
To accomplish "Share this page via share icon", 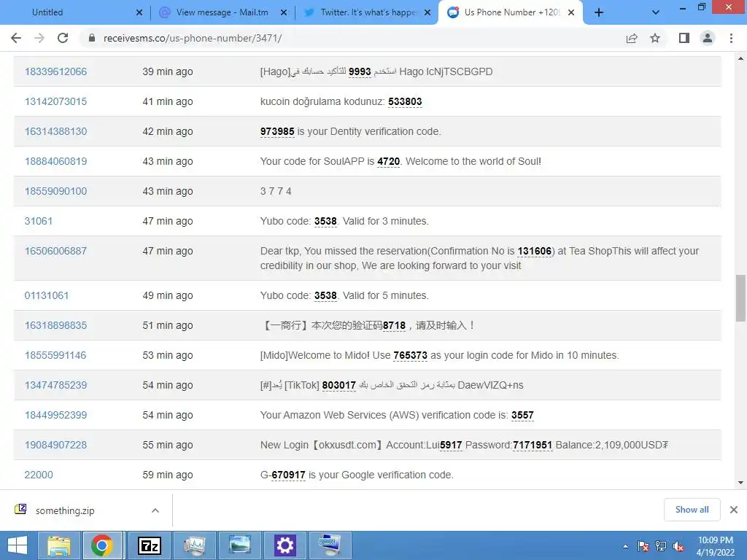I will 632,38.
